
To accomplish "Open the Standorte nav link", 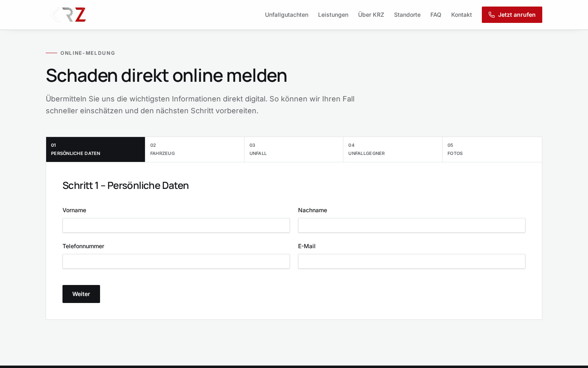I will pos(407,15).
